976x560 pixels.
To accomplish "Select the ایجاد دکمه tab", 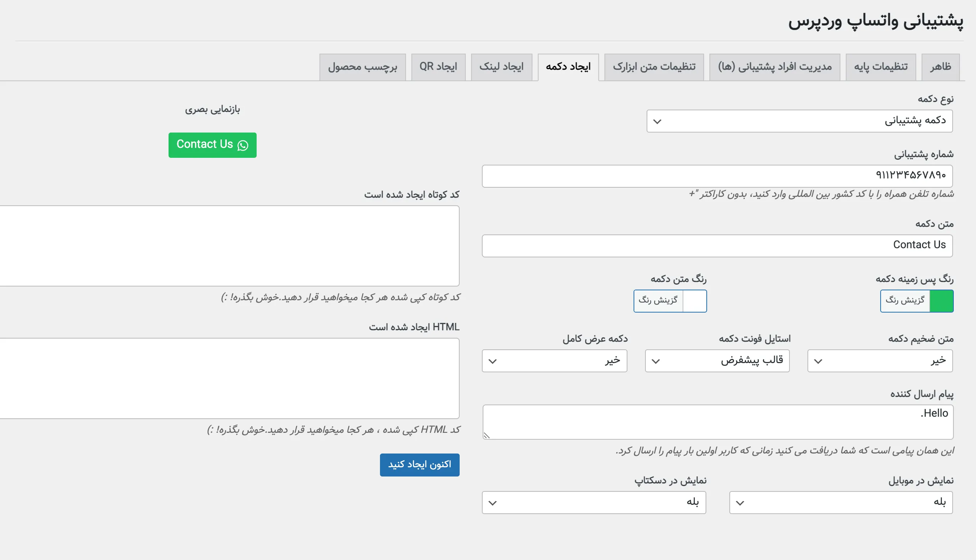I will tap(568, 67).
